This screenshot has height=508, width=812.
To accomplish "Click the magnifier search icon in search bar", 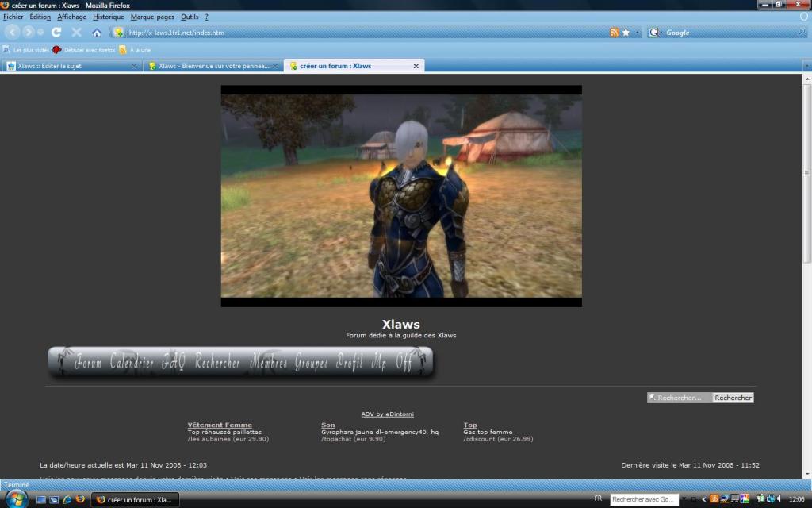I will (802, 32).
